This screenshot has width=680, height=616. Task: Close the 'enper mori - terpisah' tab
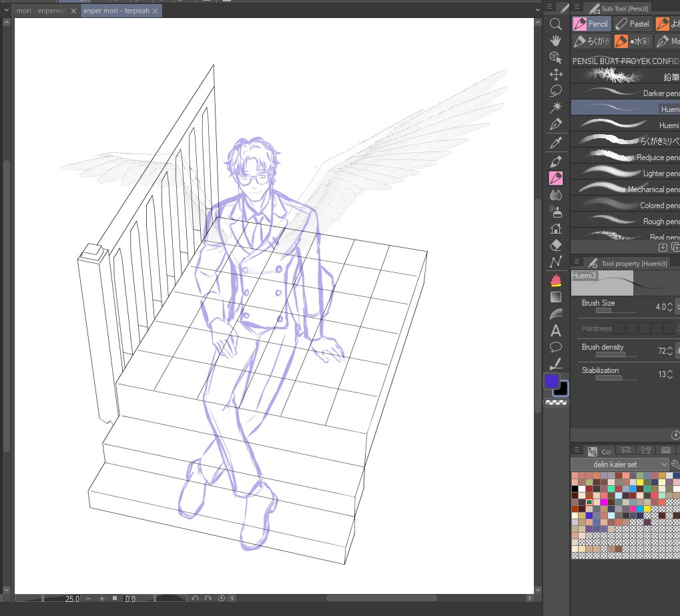pyautogui.click(x=155, y=11)
